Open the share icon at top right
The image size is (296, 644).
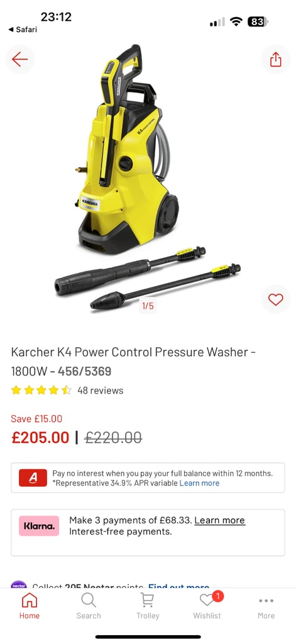tap(275, 60)
